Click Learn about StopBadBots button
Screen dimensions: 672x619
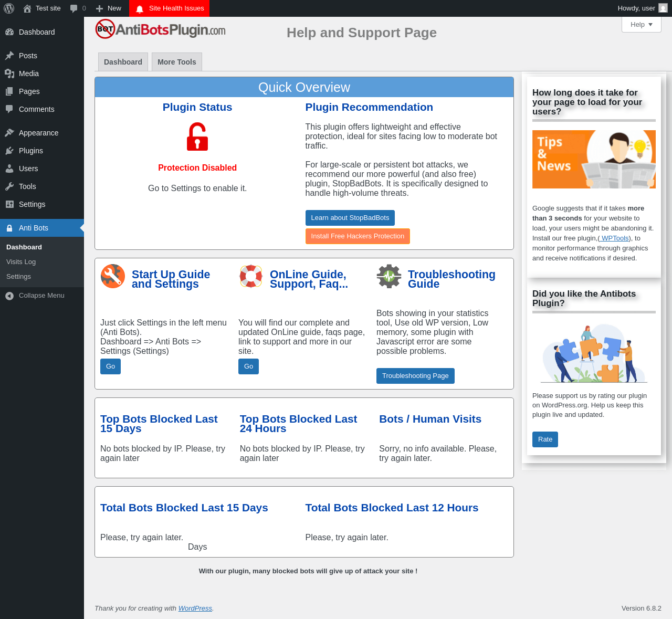pos(350,218)
